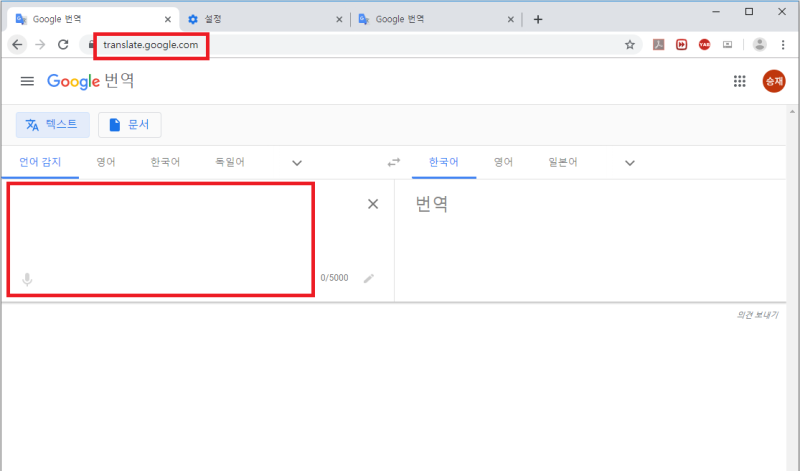Click the browser forward arrow
The width and height of the screenshot is (800, 471).
tap(40, 45)
